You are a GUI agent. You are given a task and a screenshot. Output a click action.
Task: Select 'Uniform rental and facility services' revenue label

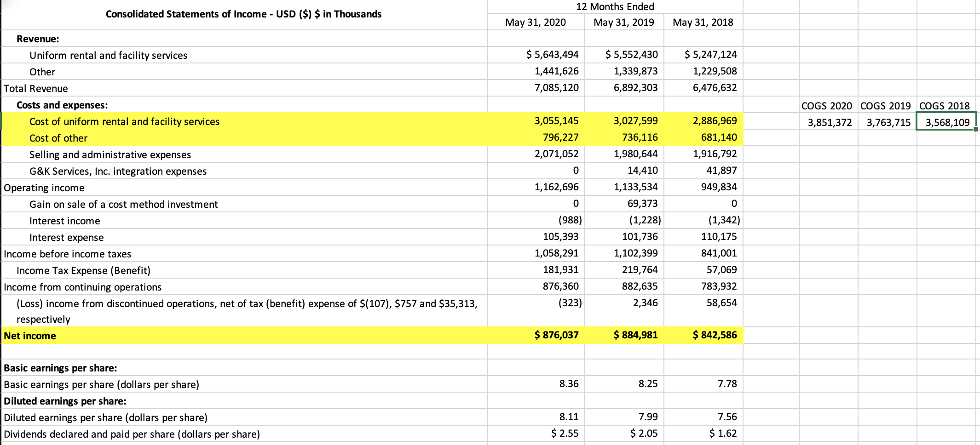tap(108, 55)
